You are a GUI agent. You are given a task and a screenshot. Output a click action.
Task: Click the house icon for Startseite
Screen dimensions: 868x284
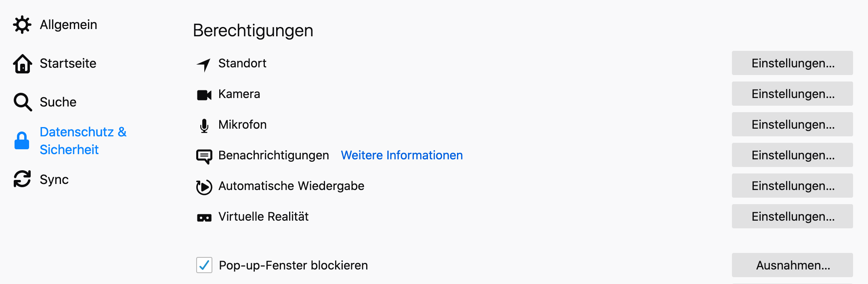(x=23, y=64)
